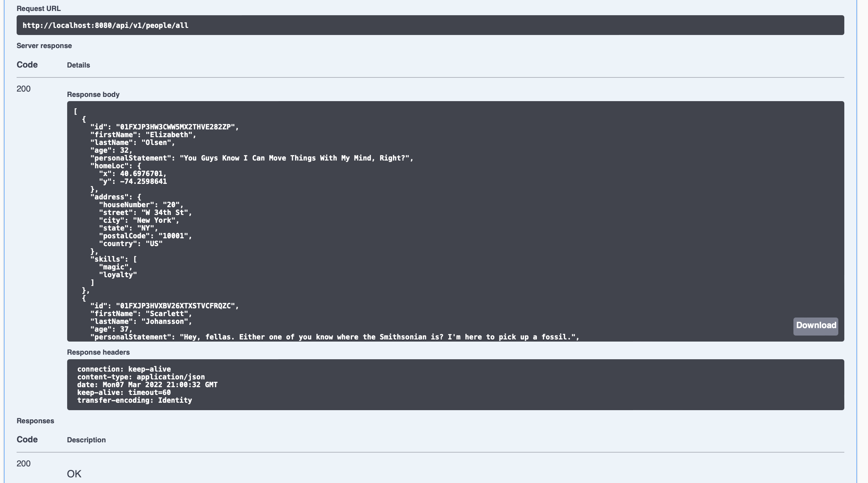Click the "Response headers" heading label
The image size is (868, 483).
click(98, 352)
